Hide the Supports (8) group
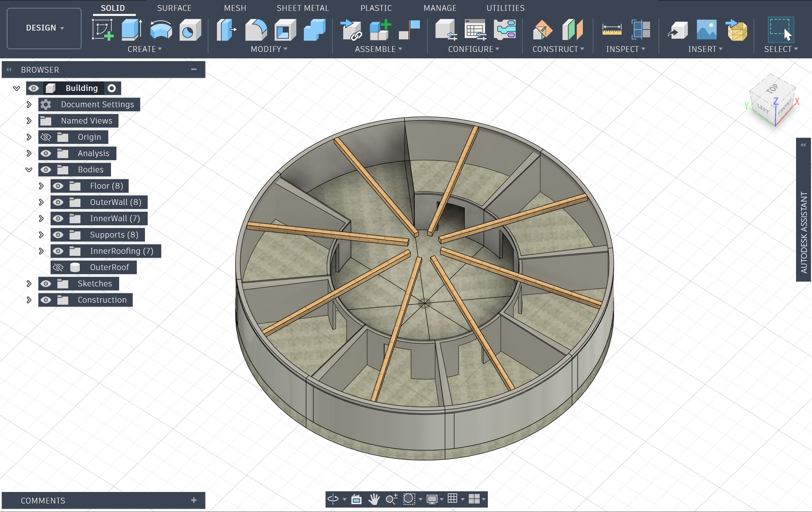812x512 pixels. 58,235
